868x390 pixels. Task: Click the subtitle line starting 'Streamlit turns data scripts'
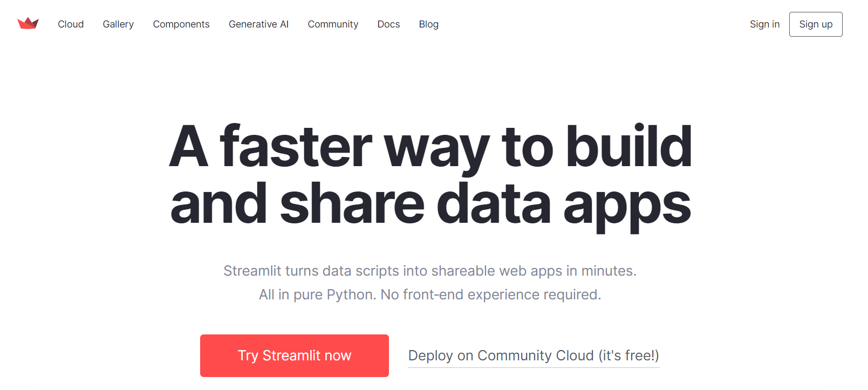(430, 271)
